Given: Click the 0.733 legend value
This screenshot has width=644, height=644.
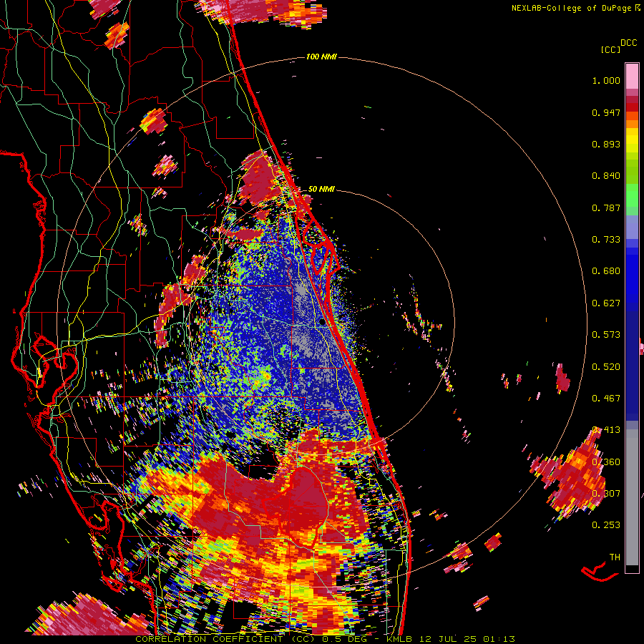Looking at the screenshot, I should tap(606, 240).
